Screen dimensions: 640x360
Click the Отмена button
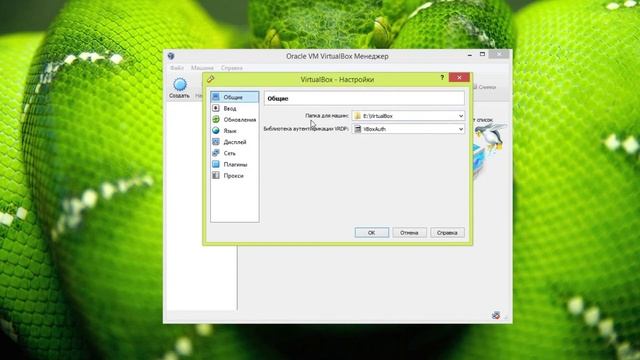[409, 233]
